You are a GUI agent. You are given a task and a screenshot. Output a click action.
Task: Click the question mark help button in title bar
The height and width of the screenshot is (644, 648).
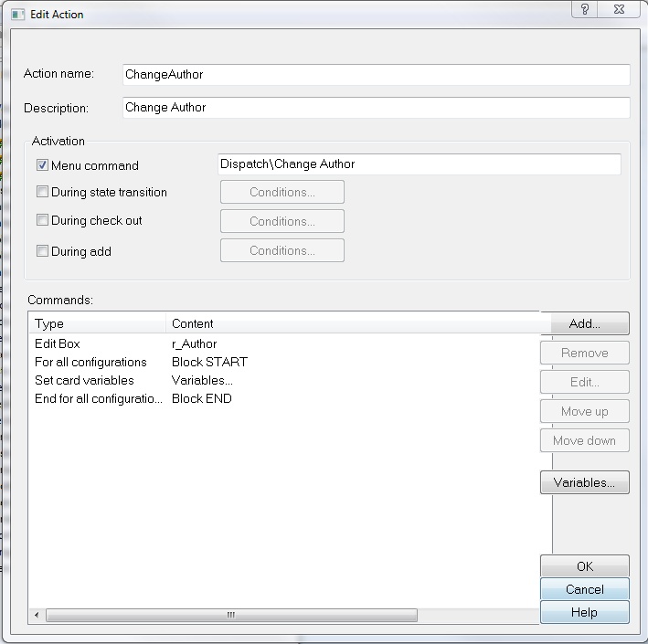click(x=585, y=8)
